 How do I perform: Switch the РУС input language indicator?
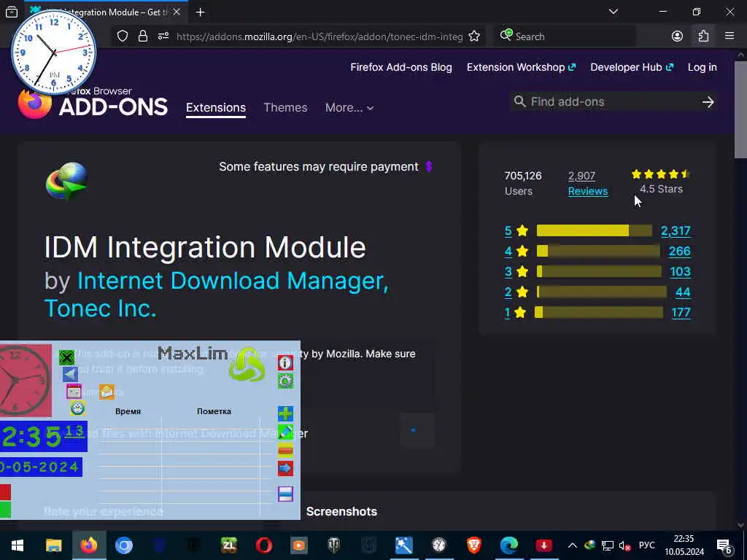(646, 545)
